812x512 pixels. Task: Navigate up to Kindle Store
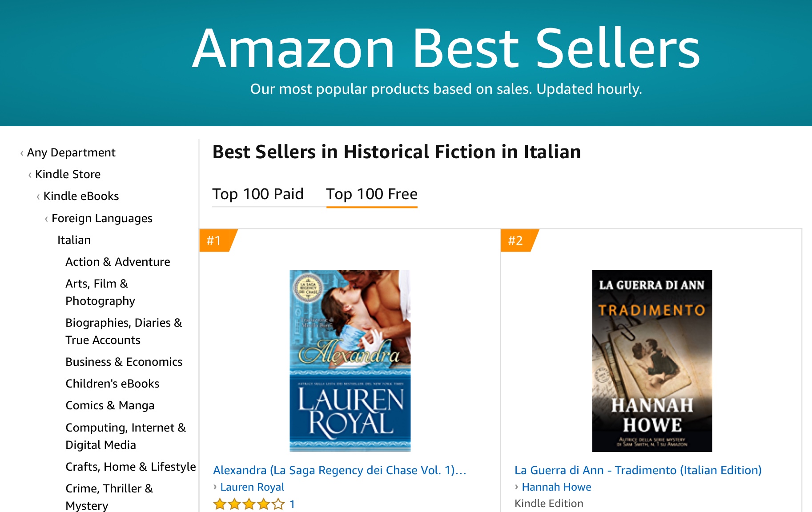pos(68,174)
